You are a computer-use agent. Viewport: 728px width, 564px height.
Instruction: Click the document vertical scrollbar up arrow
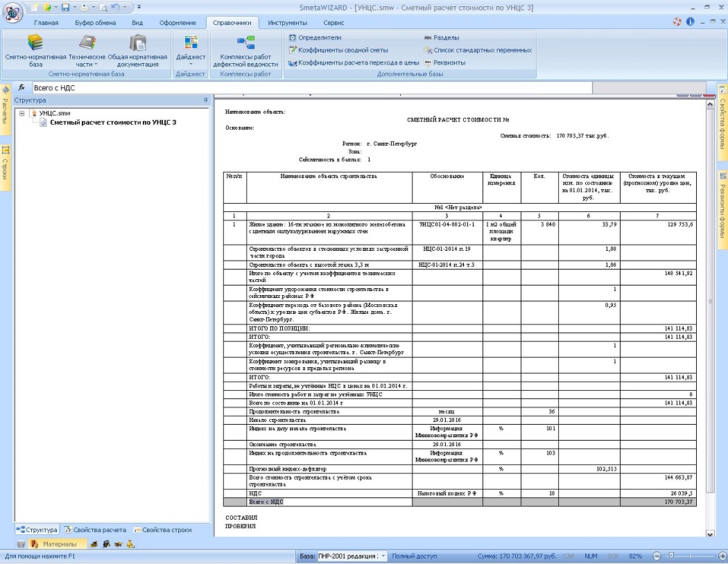710,105
